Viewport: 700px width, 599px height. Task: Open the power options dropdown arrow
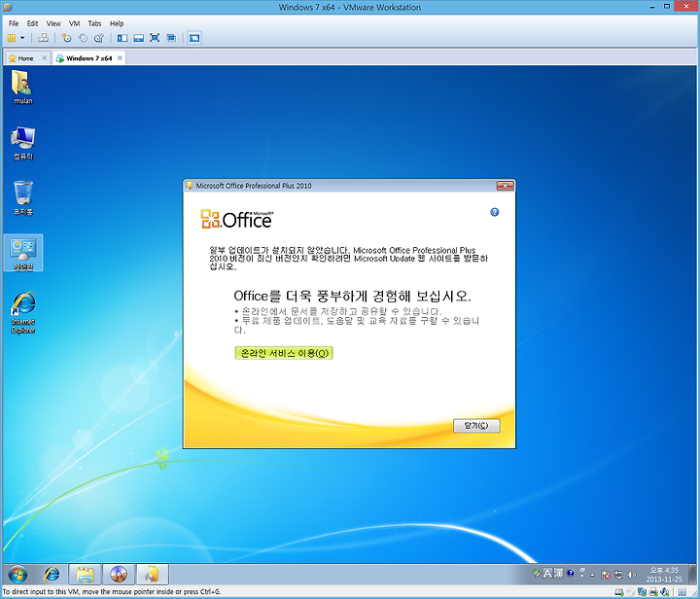coord(22,38)
